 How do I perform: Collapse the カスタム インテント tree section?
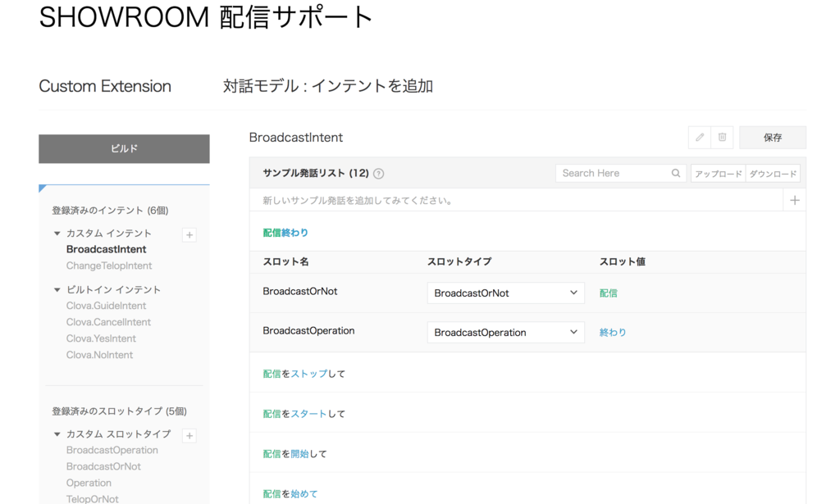tap(57, 233)
